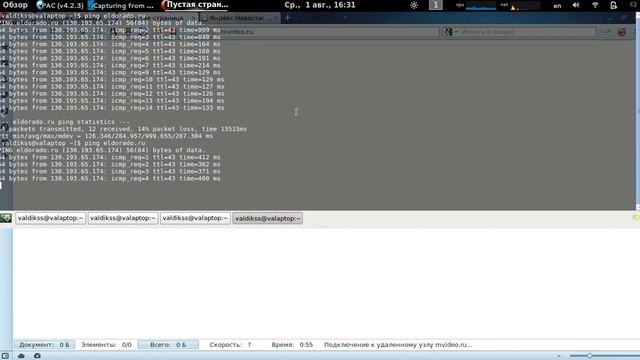This screenshot has height=360, width=640.
Task: Focus the Google search field in browser
Action: click(x=527, y=32)
